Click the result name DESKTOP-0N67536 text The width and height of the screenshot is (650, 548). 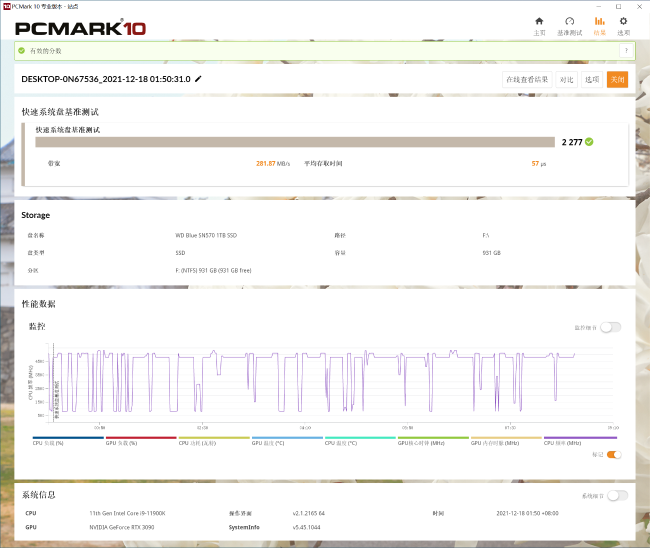[x=106, y=79]
